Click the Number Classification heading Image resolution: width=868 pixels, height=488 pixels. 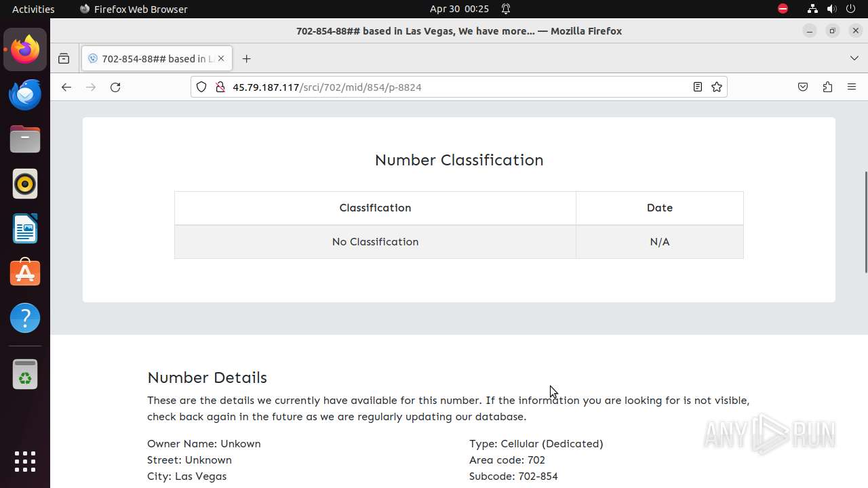click(x=459, y=160)
